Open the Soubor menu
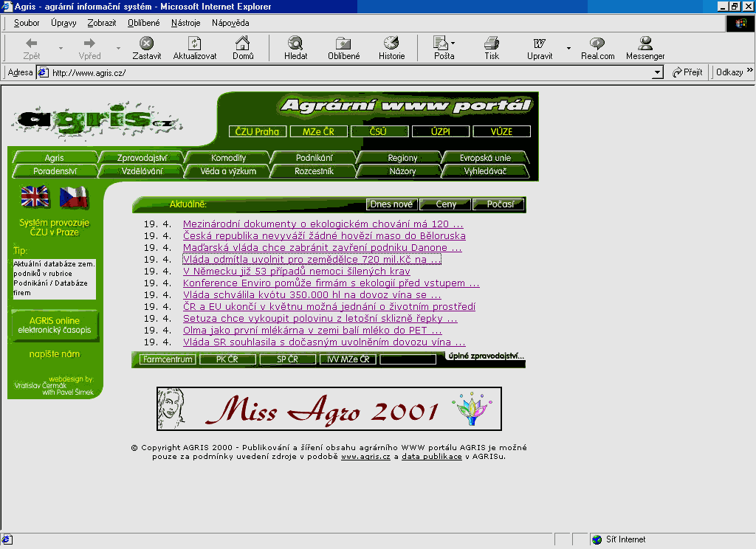The height and width of the screenshot is (549, 756). 27,23
